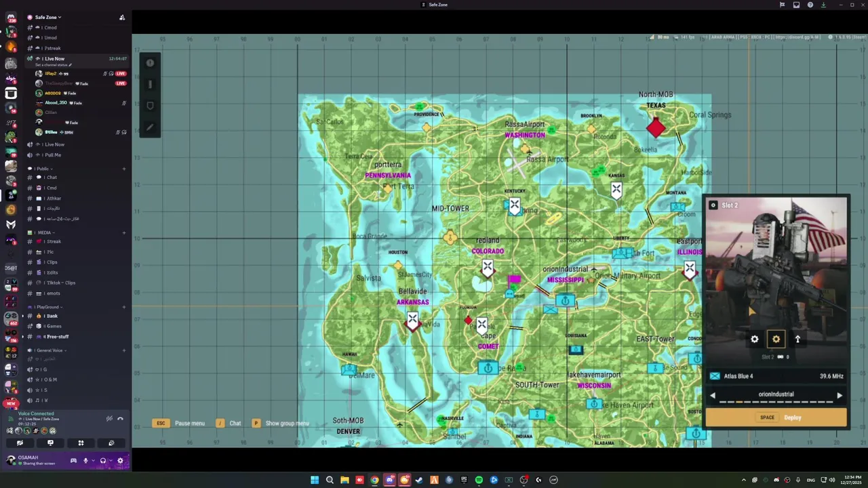
Task: Click the up-arrow icon in Slot 2 panel
Action: pyautogui.click(x=797, y=339)
